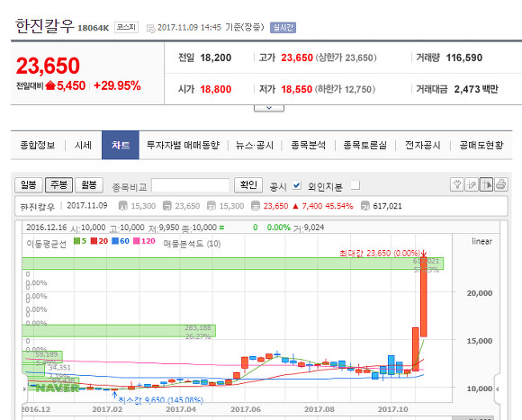Toggle the crosshair cursor tool icon
Screen dimensions: 522x420
click(x=486, y=184)
